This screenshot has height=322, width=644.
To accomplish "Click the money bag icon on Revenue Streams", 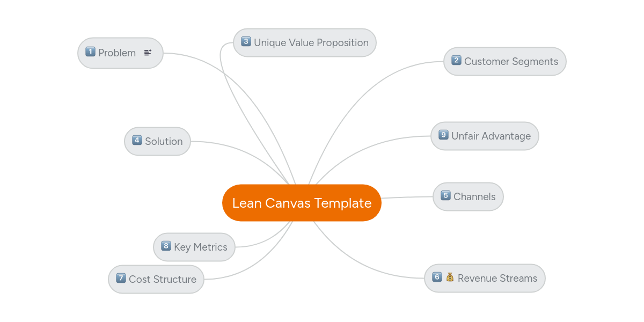I will 450,277.
